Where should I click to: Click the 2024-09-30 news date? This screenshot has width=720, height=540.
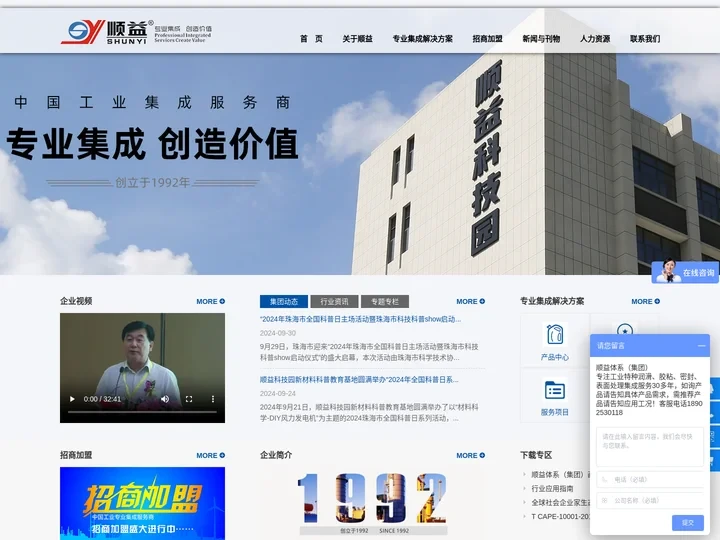pyautogui.click(x=278, y=333)
